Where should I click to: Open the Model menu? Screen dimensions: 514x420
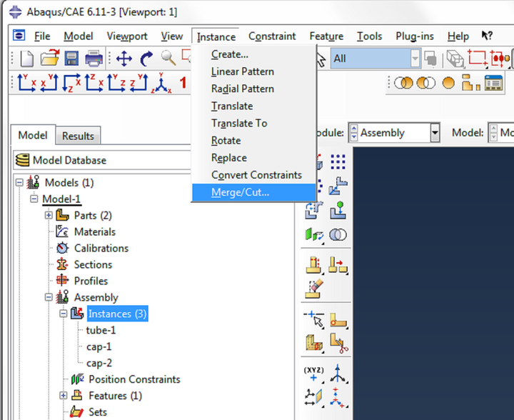coord(79,36)
